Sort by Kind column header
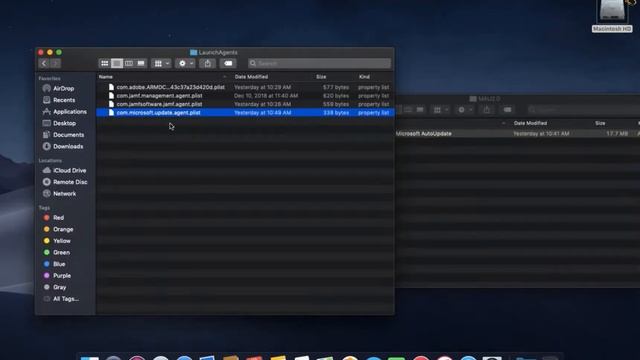Viewport: 640px width, 360px height. [364, 77]
